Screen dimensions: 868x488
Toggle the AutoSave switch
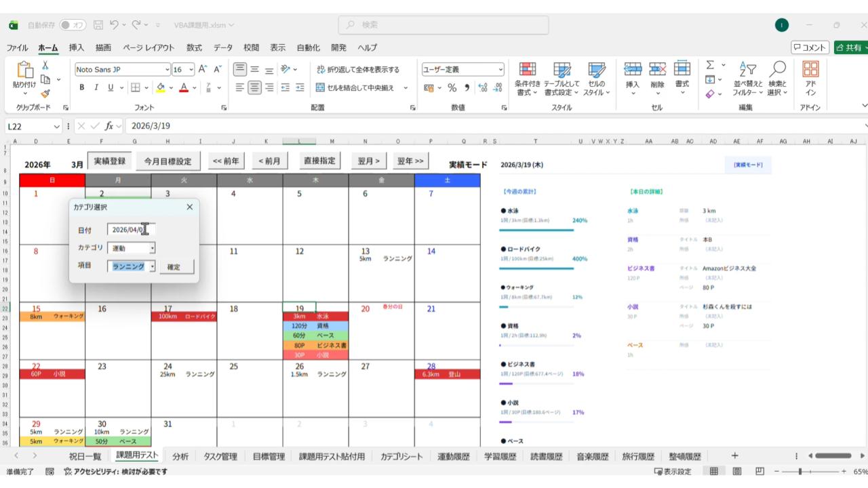(x=73, y=25)
